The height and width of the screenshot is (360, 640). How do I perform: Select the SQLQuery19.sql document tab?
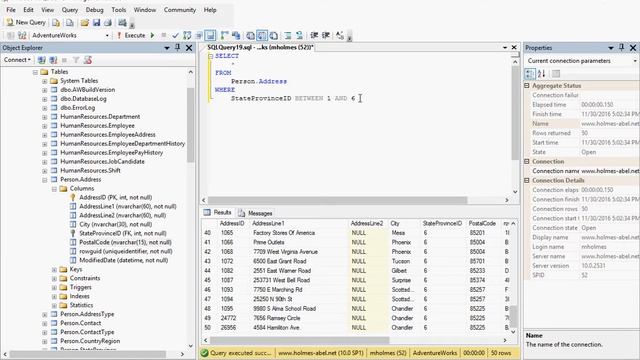[260, 47]
